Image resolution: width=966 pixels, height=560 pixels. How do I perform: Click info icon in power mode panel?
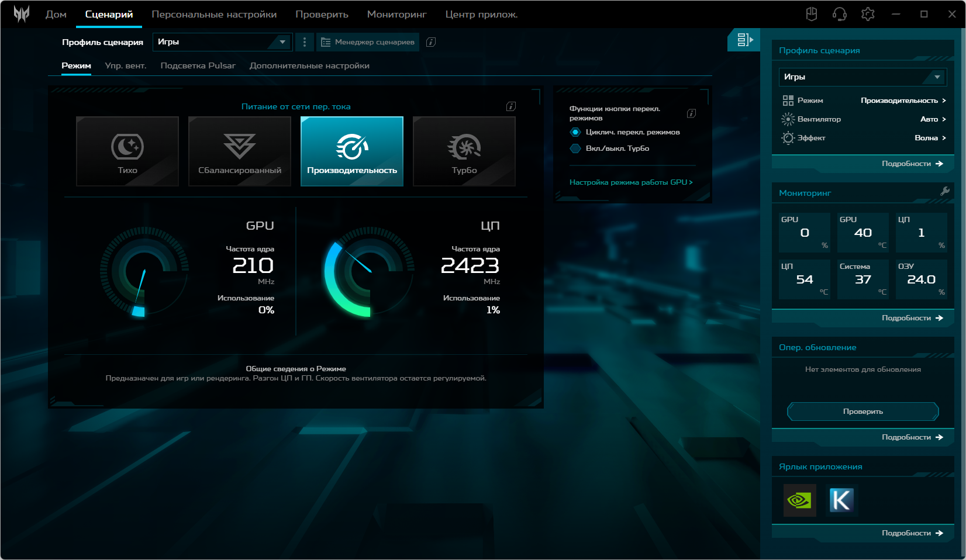click(x=511, y=106)
